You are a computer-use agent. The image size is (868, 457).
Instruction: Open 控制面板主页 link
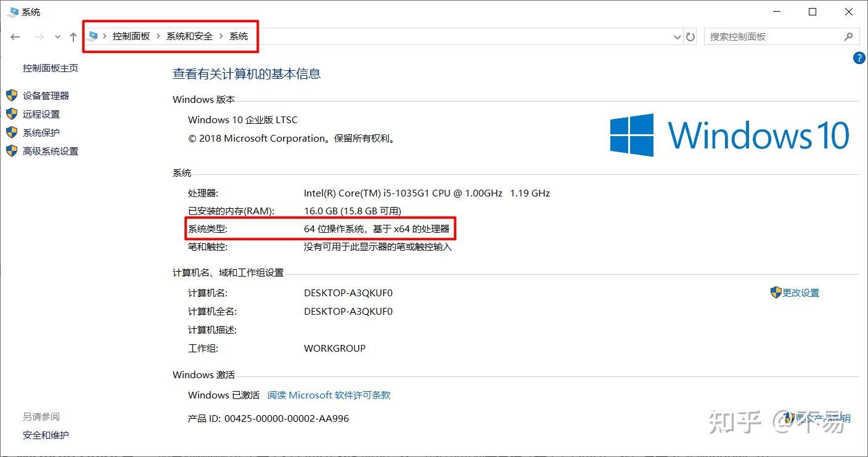coord(51,68)
